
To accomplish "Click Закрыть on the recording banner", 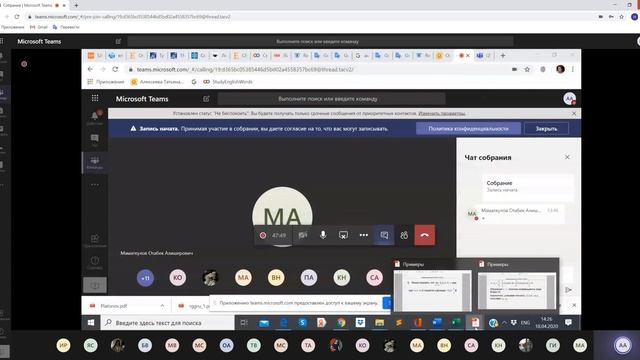I will pyautogui.click(x=546, y=129).
